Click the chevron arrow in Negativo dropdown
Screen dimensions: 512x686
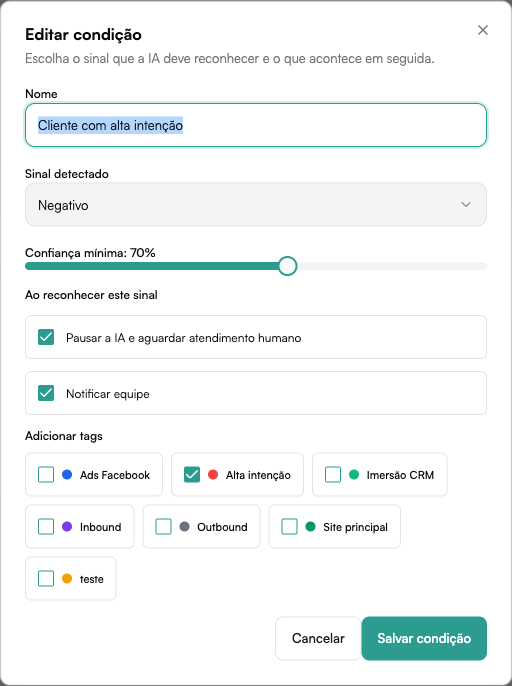(x=466, y=205)
